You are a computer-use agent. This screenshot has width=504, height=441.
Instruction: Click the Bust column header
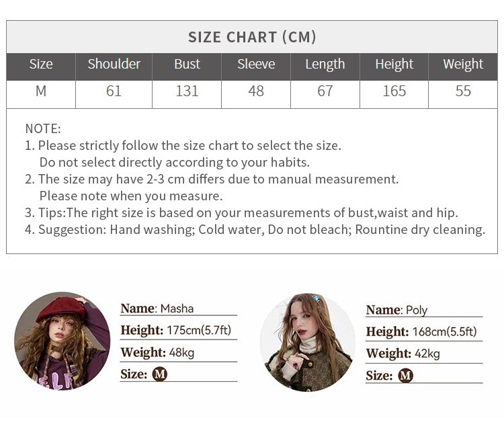[187, 64]
